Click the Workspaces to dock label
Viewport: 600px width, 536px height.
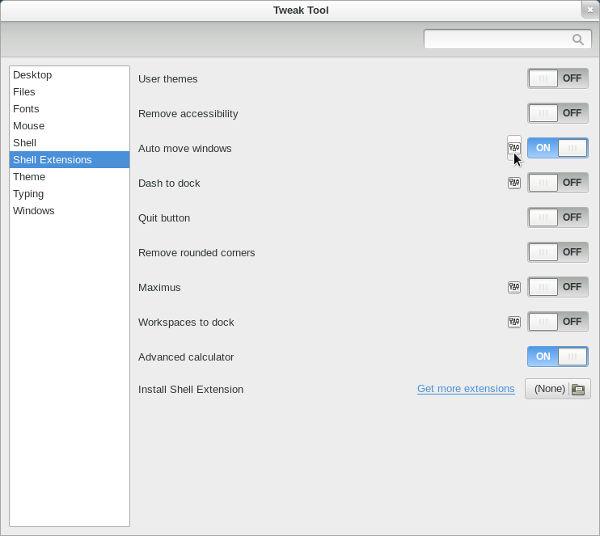pos(186,322)
